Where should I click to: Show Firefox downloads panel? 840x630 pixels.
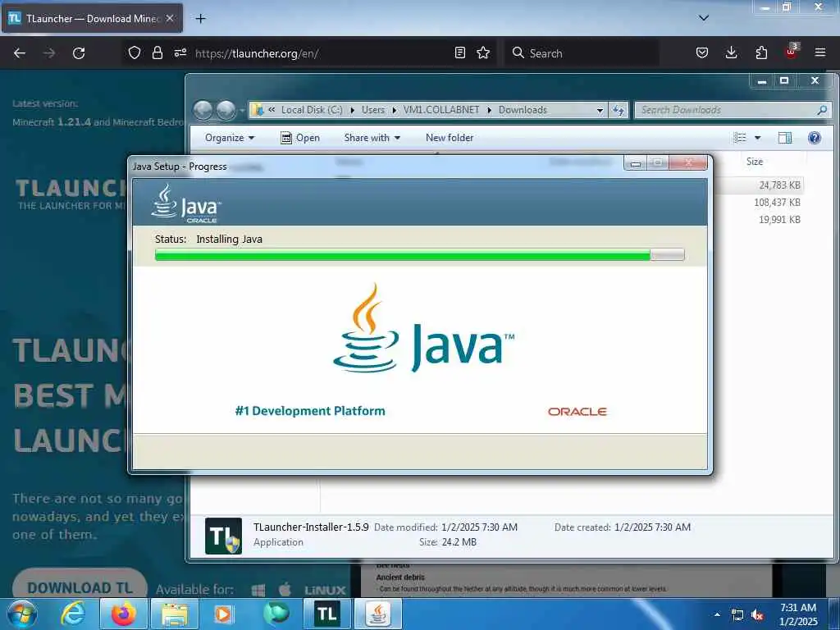731,52
